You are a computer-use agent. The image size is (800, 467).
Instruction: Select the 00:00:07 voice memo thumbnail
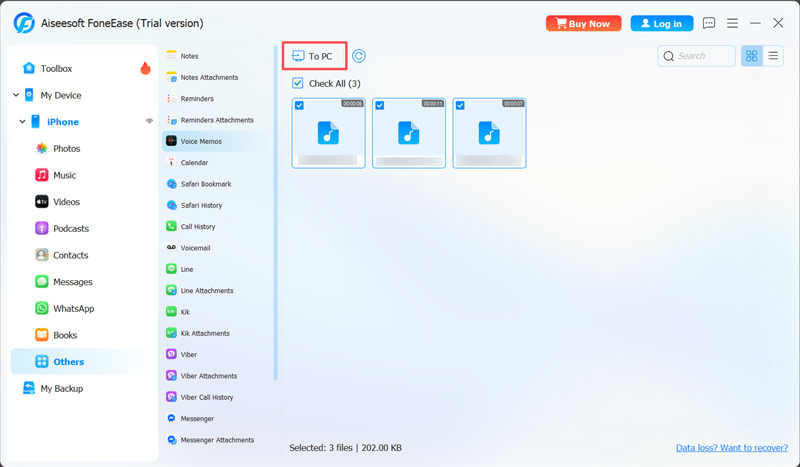point(489,133)
